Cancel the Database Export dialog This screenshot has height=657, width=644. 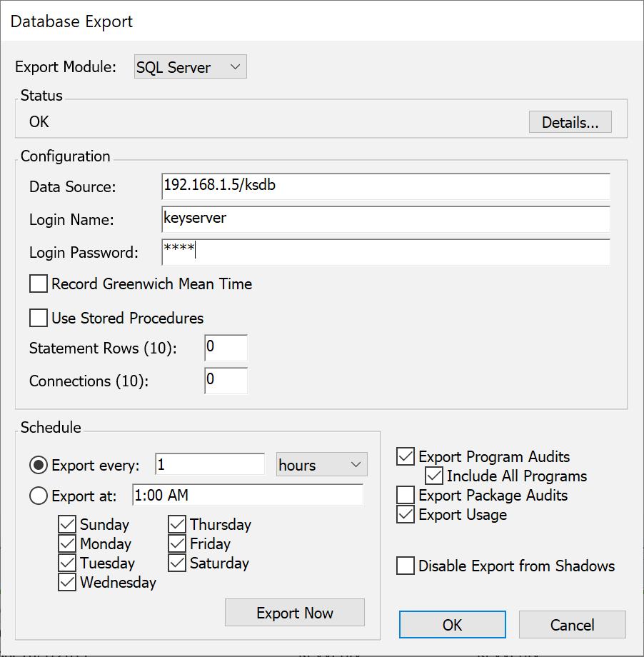[572, 625]
